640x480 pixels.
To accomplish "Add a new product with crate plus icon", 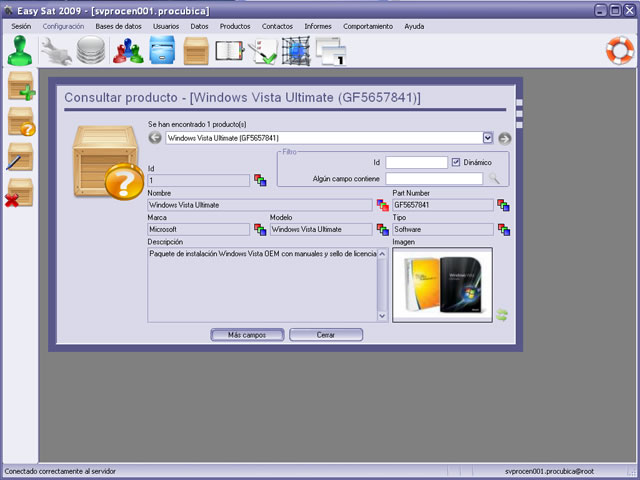I will 21,86.
